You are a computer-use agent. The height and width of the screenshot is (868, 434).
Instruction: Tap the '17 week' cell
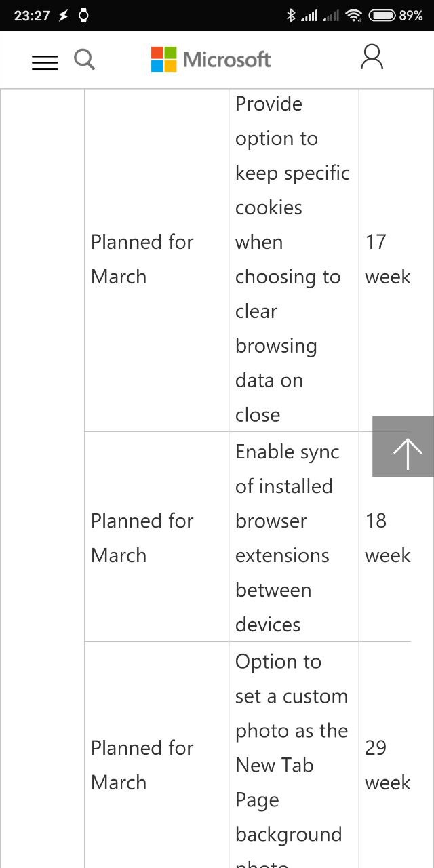387,260
